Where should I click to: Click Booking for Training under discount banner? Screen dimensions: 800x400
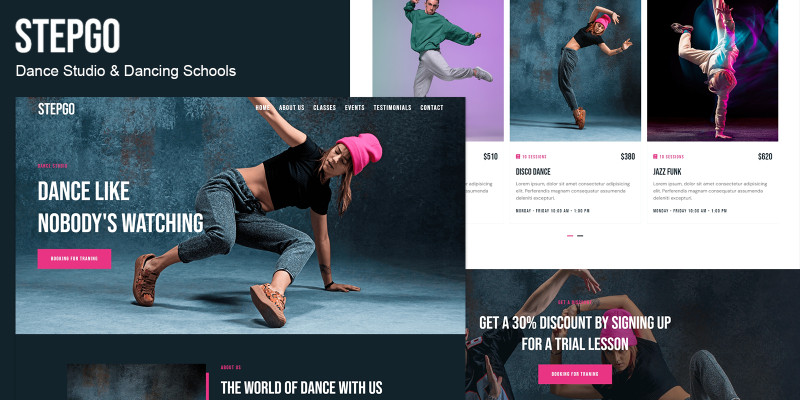tap(574, 374)
